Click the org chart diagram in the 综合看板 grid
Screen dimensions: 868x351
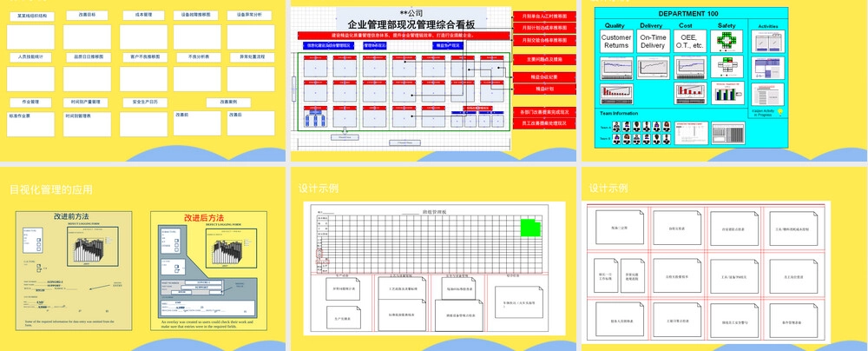click(314, 118)
